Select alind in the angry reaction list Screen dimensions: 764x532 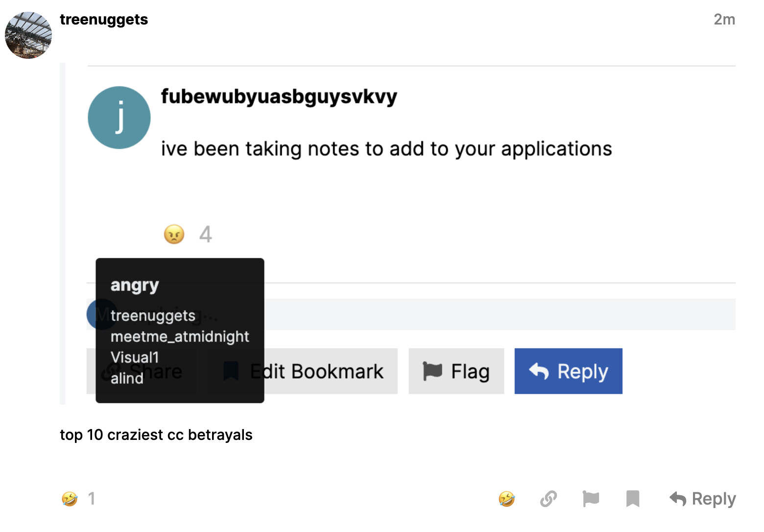pos(127,378)
